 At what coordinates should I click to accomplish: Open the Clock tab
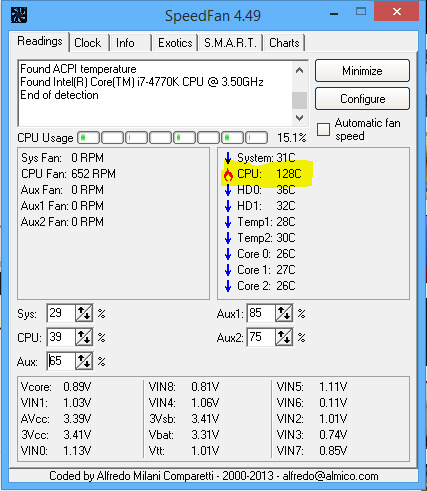point(88,43)
